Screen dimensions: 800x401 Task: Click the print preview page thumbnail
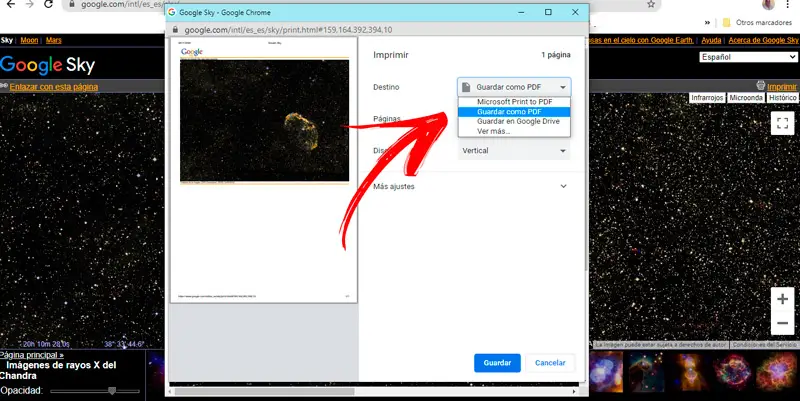(x=264, y=170)
